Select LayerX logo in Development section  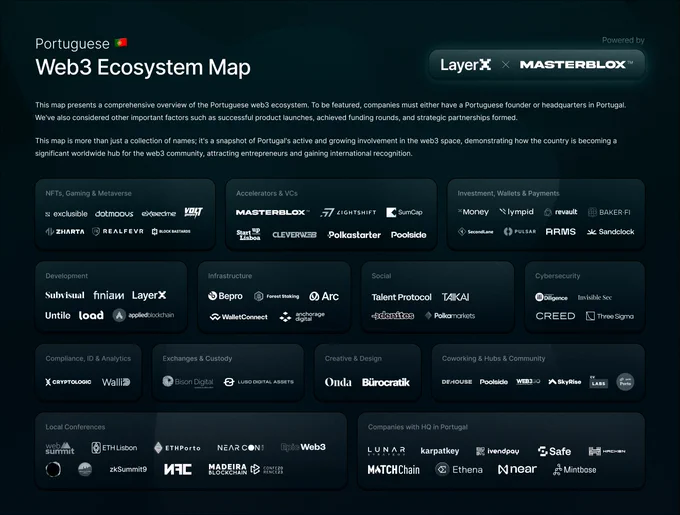149,295
